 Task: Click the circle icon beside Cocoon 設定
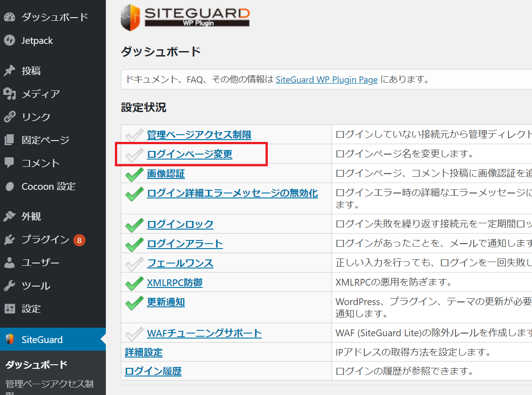coord(10,187)
